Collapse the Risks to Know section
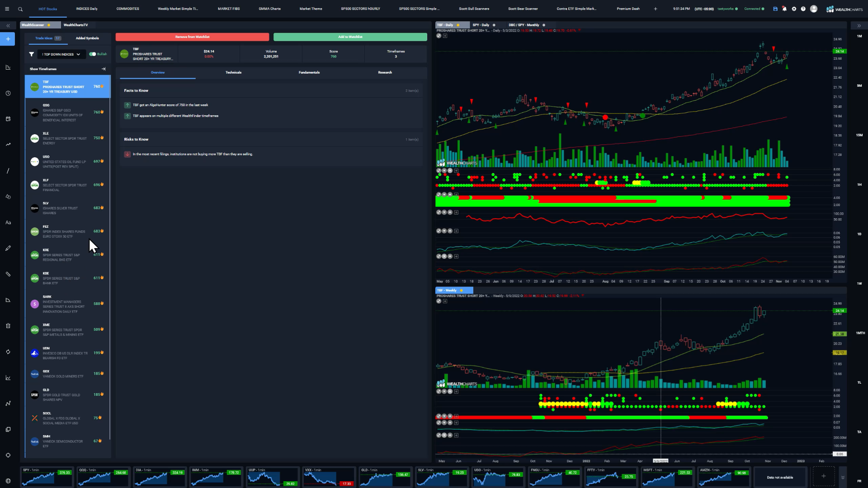 (271, 139)
